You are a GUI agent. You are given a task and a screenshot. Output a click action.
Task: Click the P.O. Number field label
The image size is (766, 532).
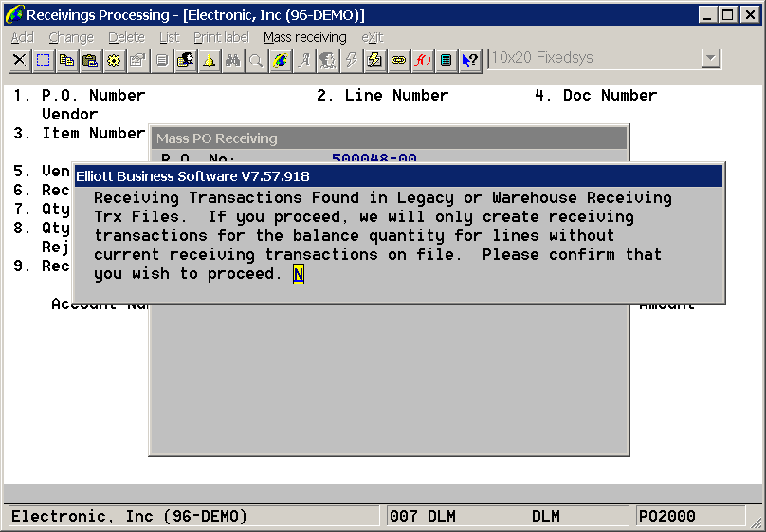pos(94,95)
